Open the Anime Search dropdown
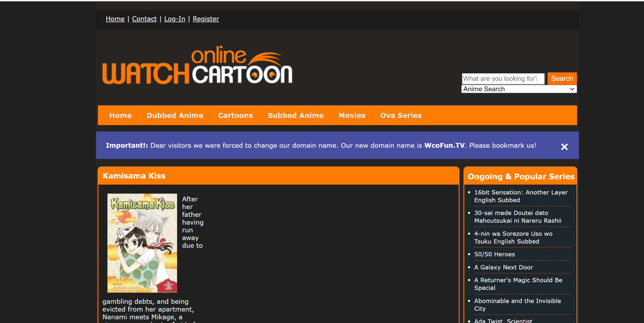Viewport: 644px width, 323px height. [519, 89]
